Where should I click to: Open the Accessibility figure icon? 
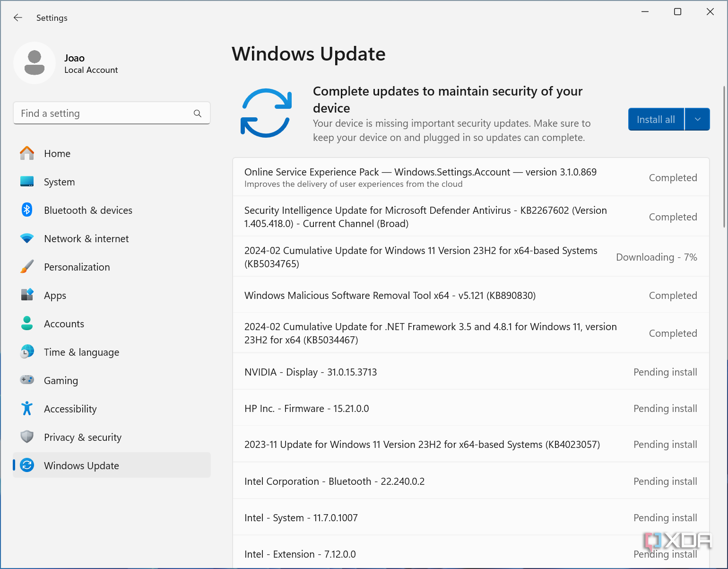27,409
